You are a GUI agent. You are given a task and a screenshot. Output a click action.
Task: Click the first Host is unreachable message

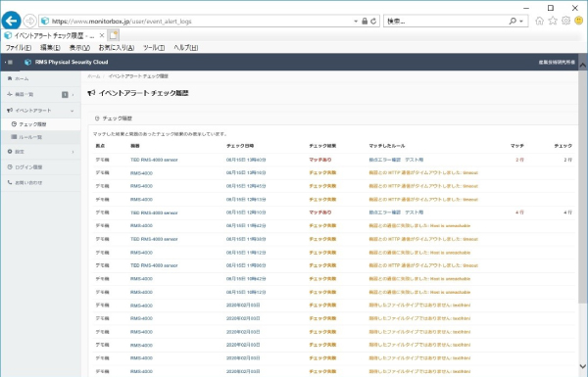(419, 225)
